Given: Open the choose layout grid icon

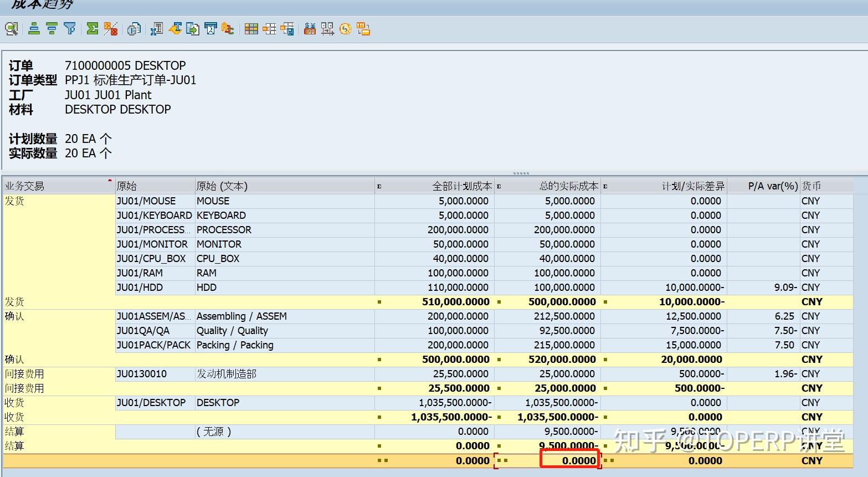Looking at the screenshot, I should [251, 29].
